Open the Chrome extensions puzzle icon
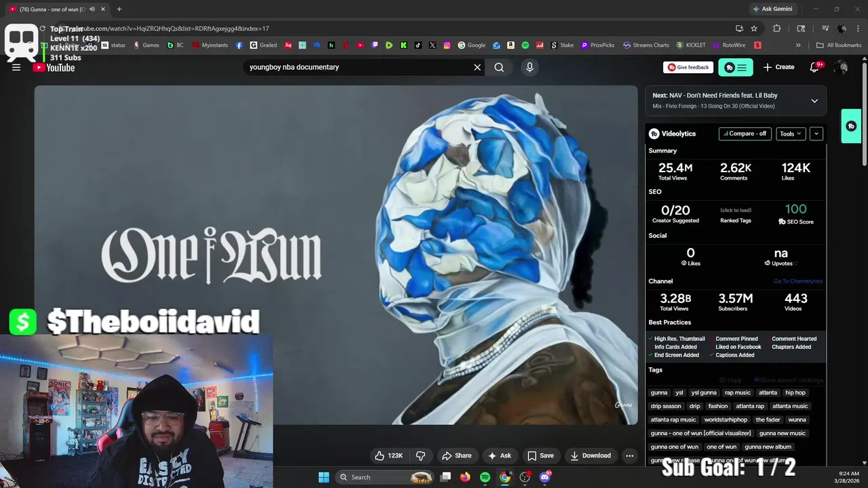This screenshot has width=868, height=488. pyautogui.click(x=777, y=28)
